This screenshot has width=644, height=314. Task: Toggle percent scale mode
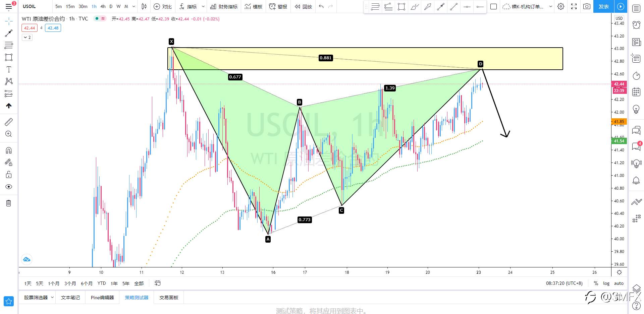pos(596,283)
